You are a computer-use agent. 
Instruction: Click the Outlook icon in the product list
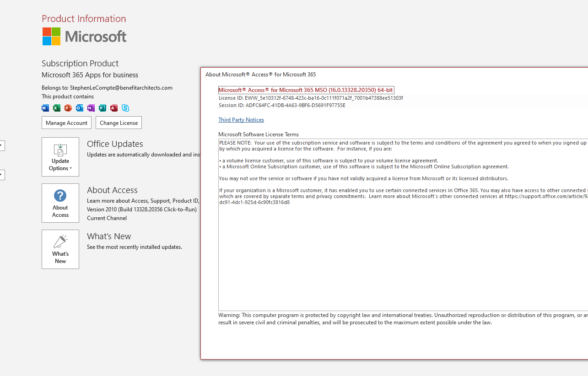click(80, 108)
